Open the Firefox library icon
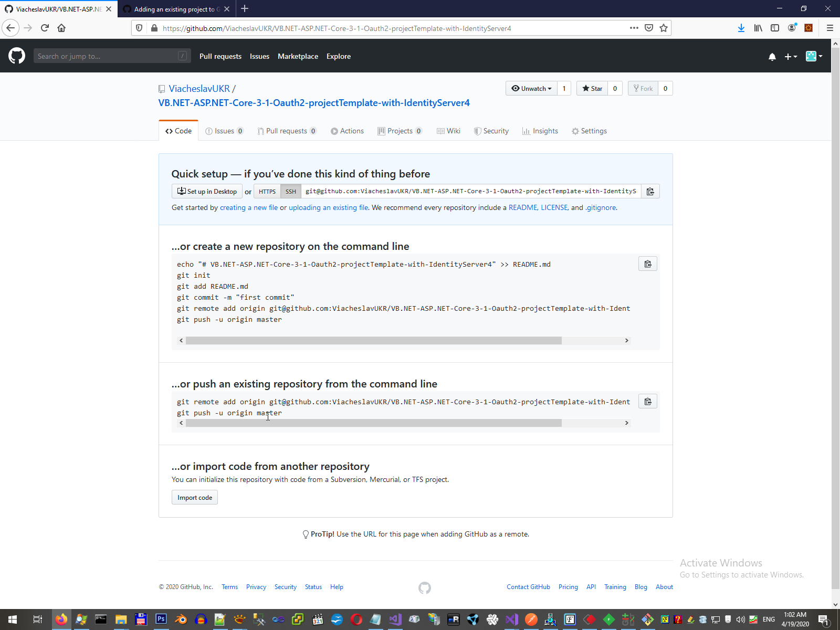 [758, 28]
